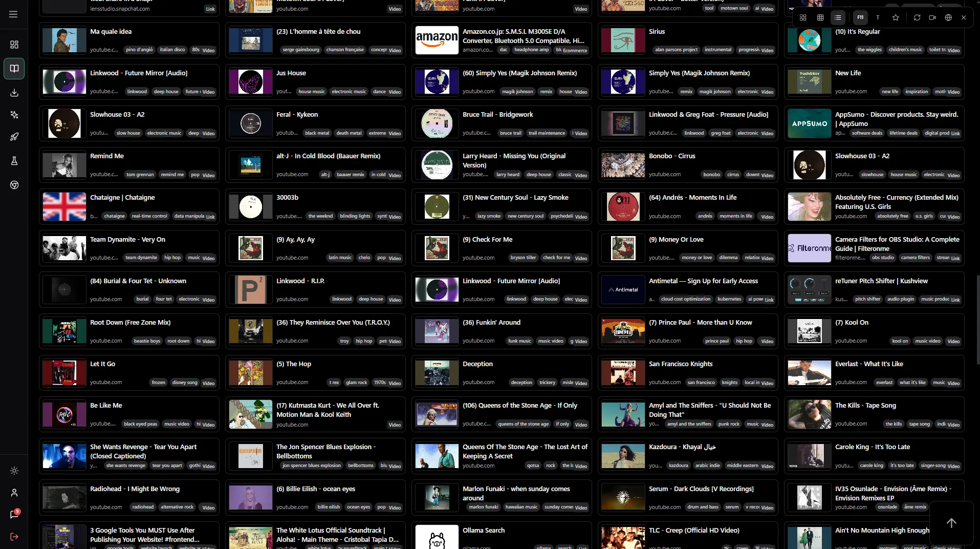
Task: Click the Amazon logo bookmark thumbnail
Action: pyautogui.click(x=437, y=40)
